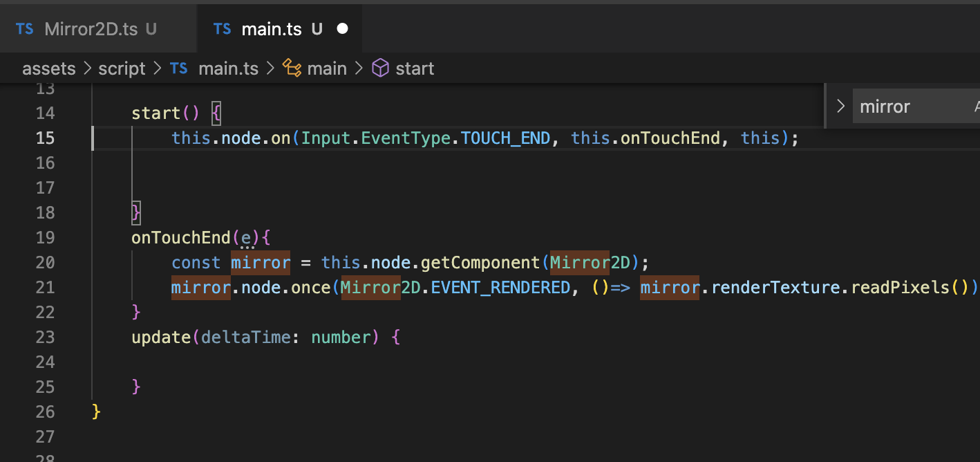The height and width of the screenshot is (462, 980).
Task: Click the TS icon on main.ts tab
Action: (x=223, y=29)
